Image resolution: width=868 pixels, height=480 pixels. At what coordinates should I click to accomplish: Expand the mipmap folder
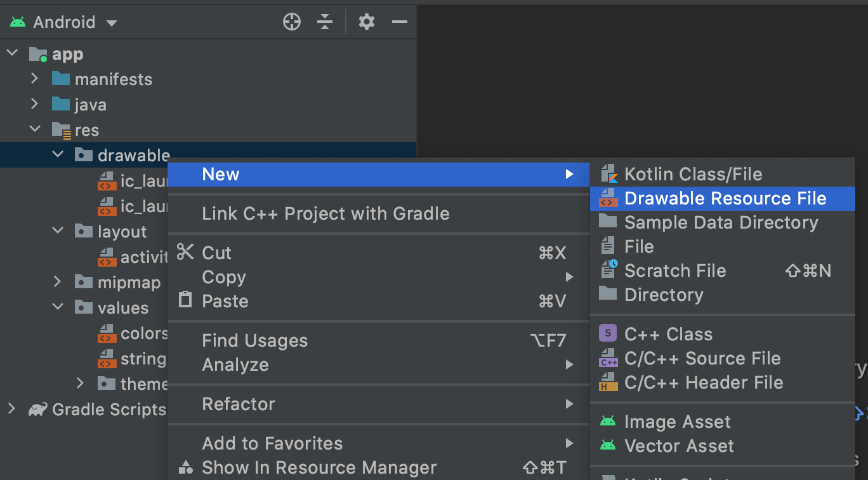[x=58, y=283]
